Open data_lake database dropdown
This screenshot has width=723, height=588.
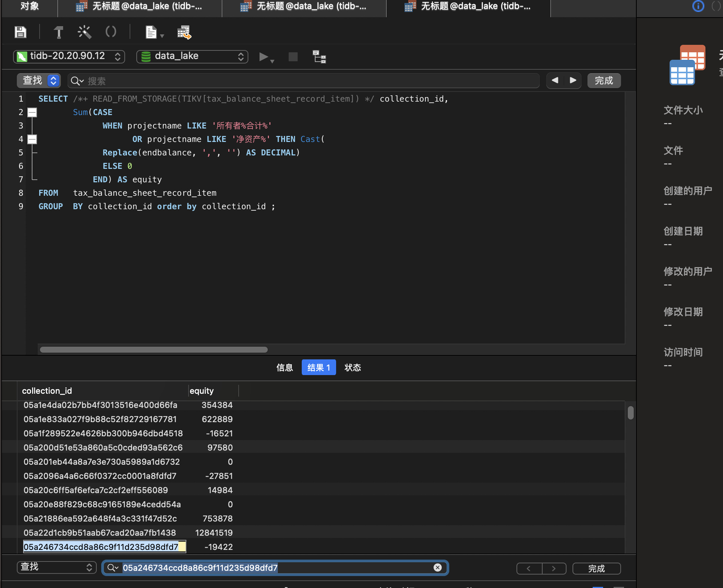[192, 56]
